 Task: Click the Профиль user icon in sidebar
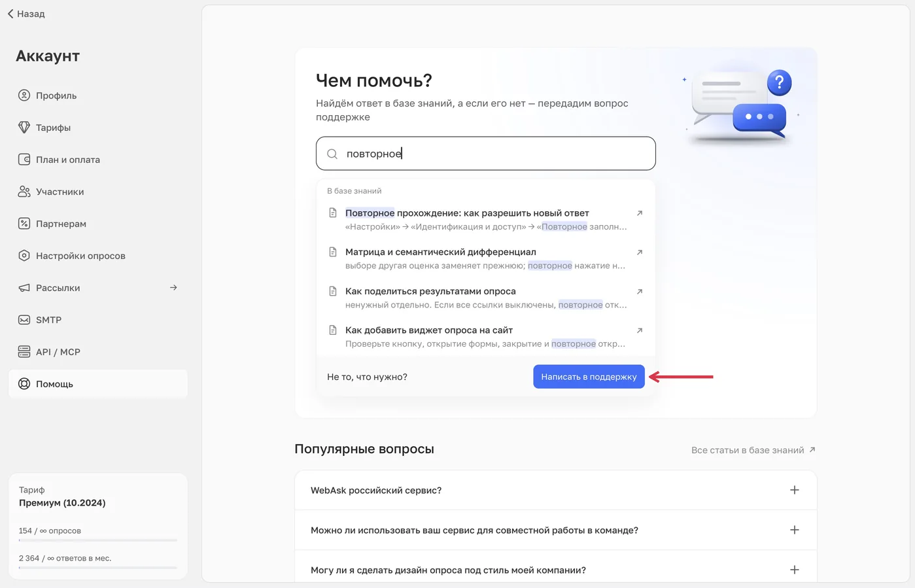[x=24, y=95]
